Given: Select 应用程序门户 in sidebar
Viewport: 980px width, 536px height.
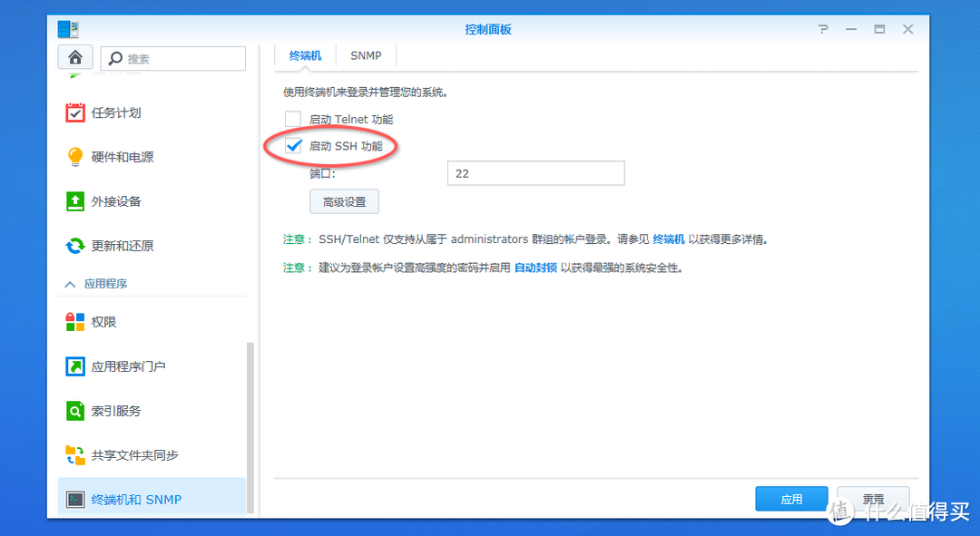Looking at the screenshot, I should pos(128,366).
